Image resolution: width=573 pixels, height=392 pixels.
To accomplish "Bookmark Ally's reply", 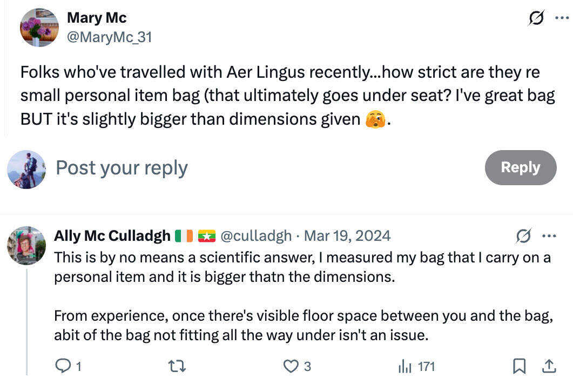I will coord(519,366).
